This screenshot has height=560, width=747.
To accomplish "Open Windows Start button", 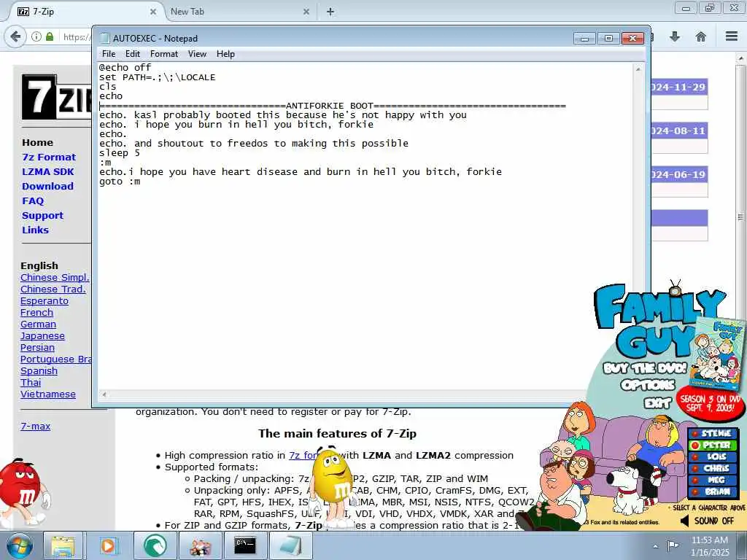I will pos(20,545).
